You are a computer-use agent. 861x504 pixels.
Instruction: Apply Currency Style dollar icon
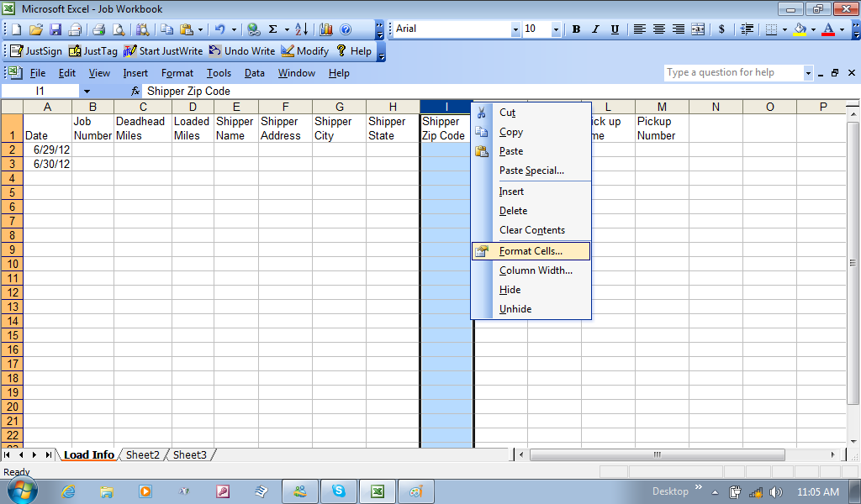click(x=721, y=29)
